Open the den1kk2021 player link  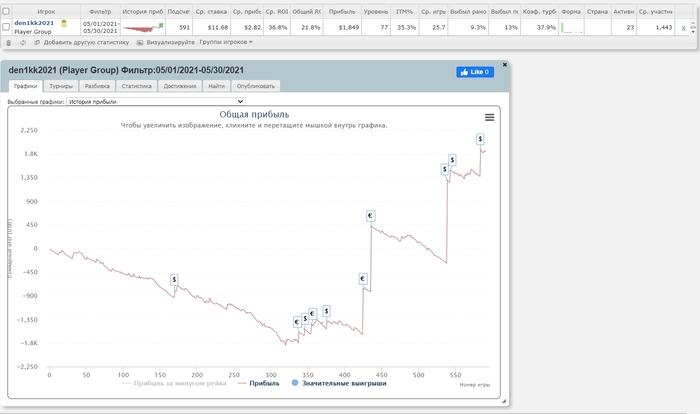coord(34,23)
